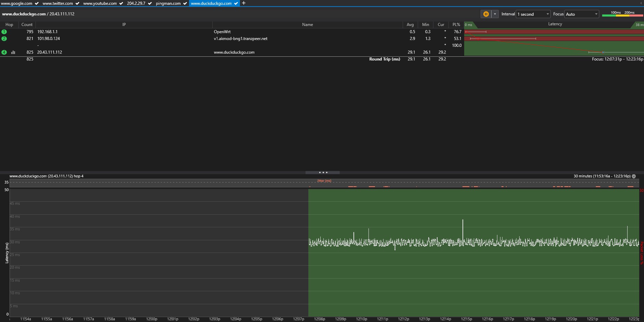Click the green hop 2 status circle
644x322 pixels.
click(4, 39)
